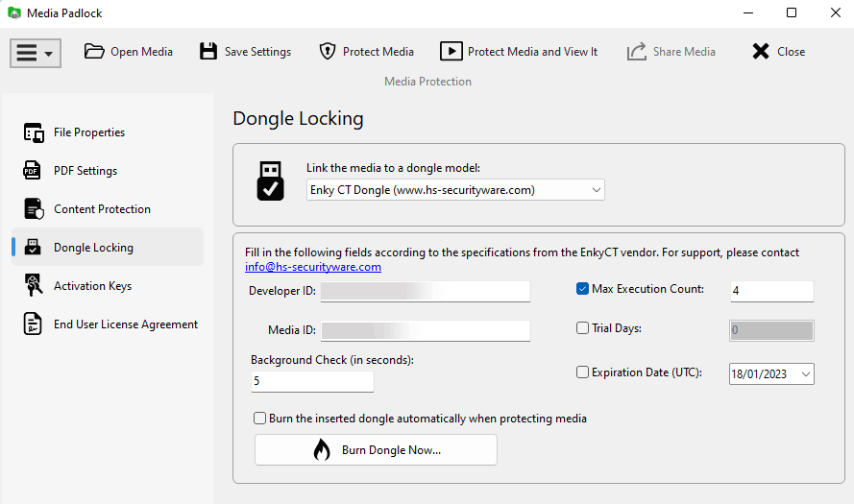Click the Dongle Locking page heading
Viewport: 854px width, 504px height.
pos(298,119)
